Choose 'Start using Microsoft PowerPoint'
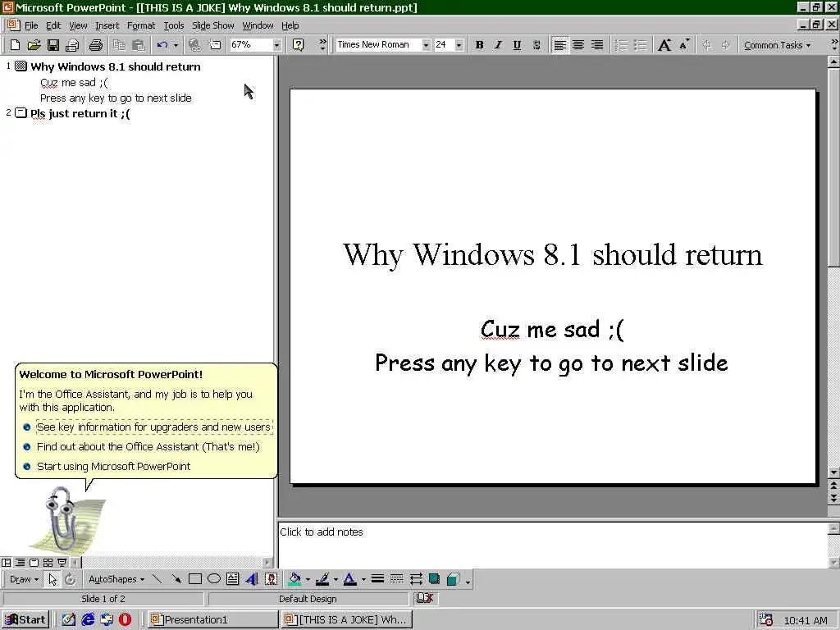This screenshot has width=840, height=630. [113, 466]
